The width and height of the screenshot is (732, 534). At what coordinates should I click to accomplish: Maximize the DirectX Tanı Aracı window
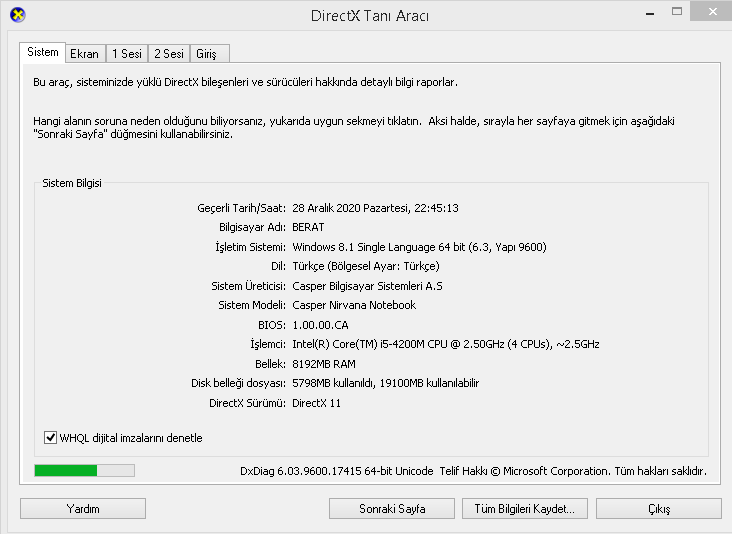pos(677,12)
